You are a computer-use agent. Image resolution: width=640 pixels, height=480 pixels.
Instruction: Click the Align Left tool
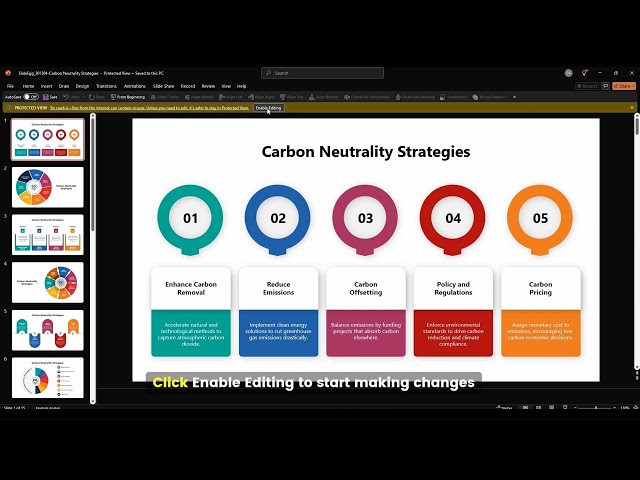[231, 97]
